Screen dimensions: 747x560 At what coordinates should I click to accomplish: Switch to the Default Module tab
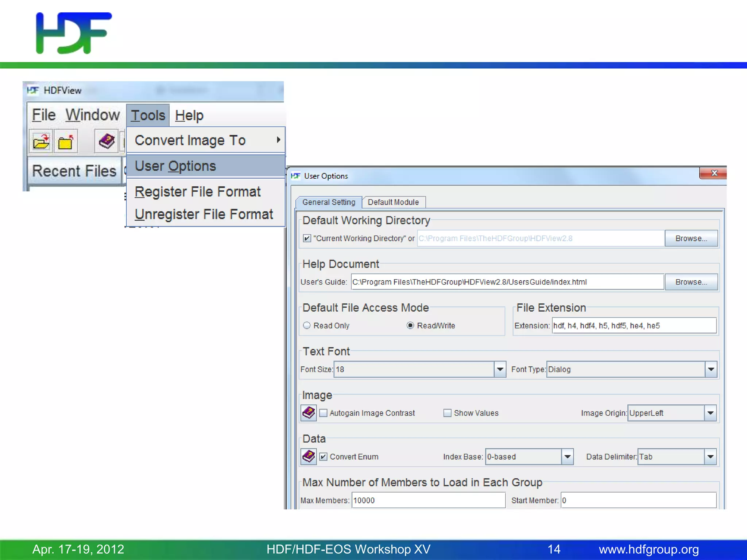393,202
